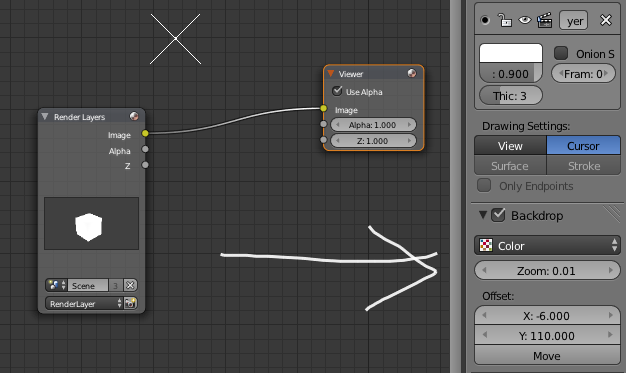The width and height of the screenshot is (626, 373).
Task: Click the Color checker channel icon
Action: click(485, 245)
